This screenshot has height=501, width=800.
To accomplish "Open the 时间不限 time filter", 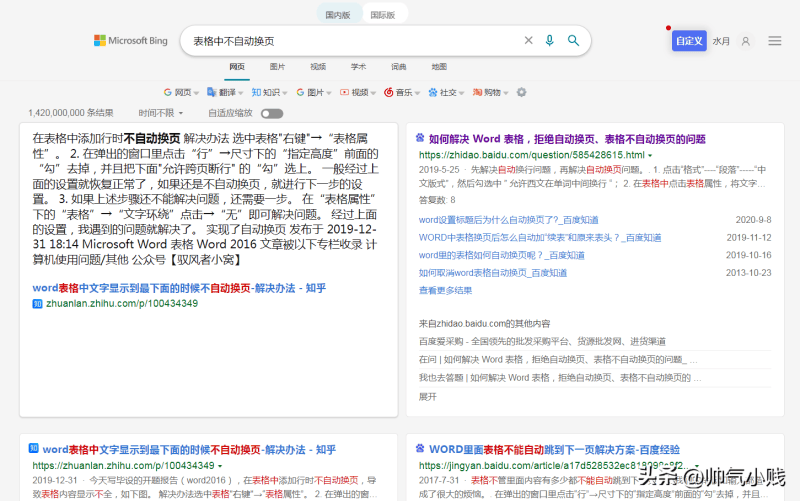I will coord(161,113).
